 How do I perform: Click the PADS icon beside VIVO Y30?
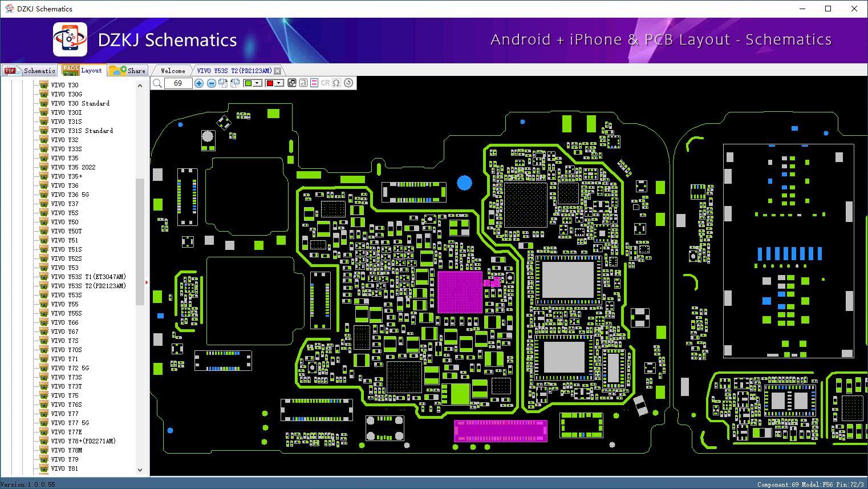click(44, 85)
